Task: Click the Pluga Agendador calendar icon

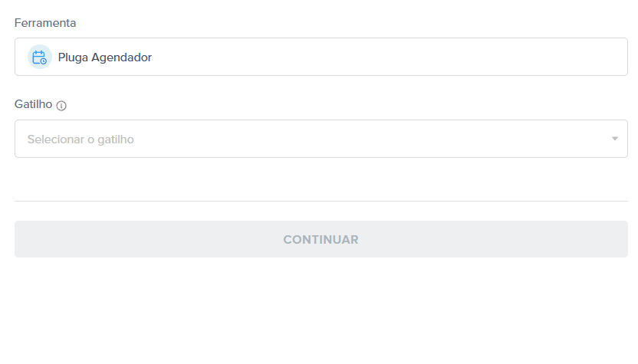Action: 39,57
